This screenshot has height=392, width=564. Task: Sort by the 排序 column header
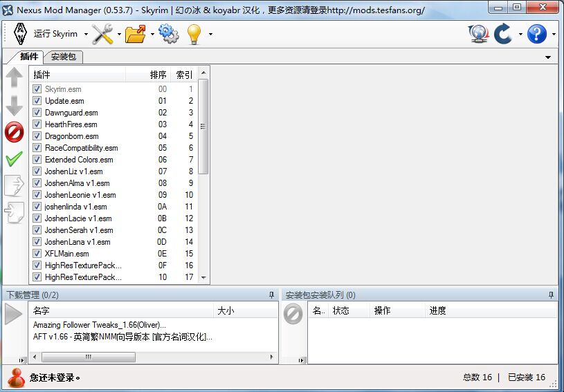tap(148, 75)
